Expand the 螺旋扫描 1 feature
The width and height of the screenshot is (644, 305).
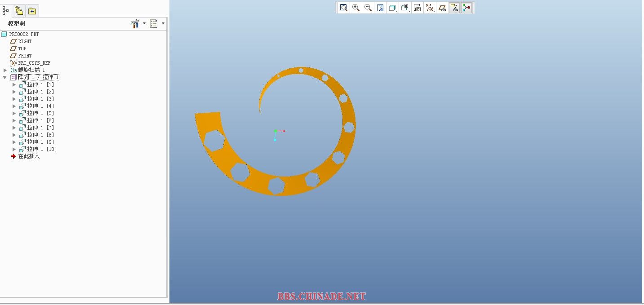pyautogui.click(x=5, y=70)
